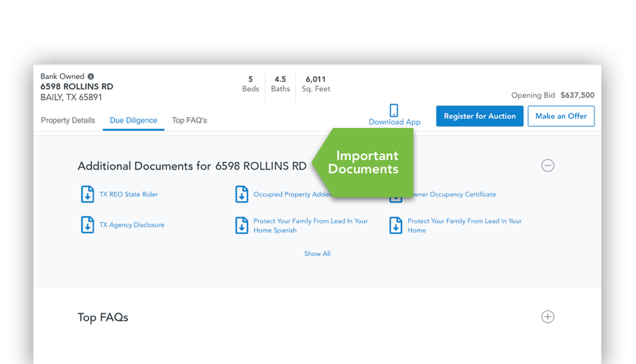Screen dimensions: 636x364
Task: Open the Top FAQ's tab
Action: (x=189, y=121)
